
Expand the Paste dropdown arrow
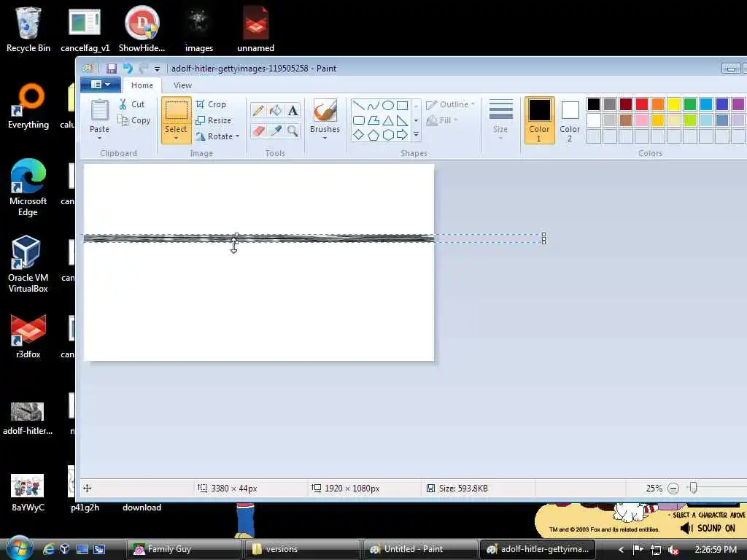pyautogui.click(x=99, y=138)
